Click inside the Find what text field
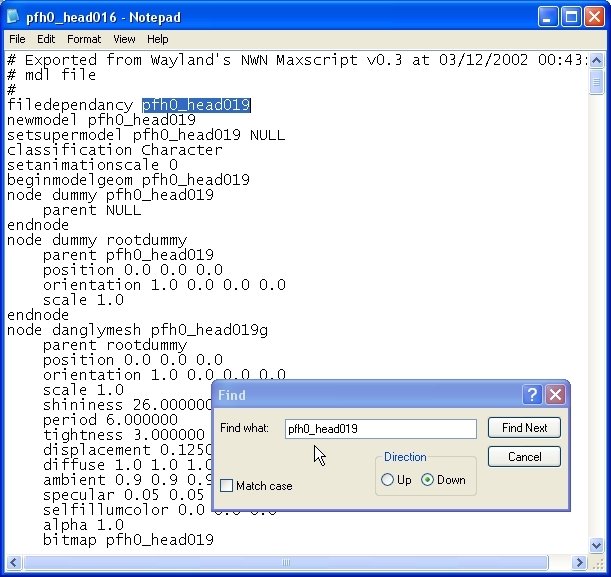 [380, 429]
